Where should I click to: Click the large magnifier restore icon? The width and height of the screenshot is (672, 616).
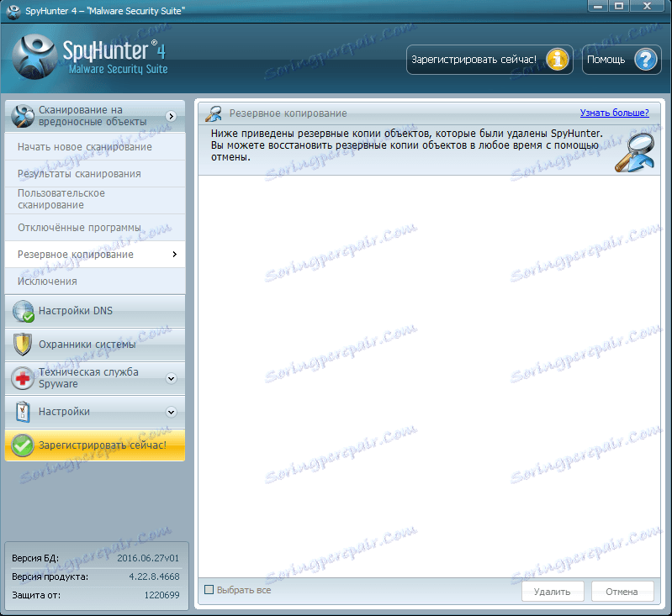tap(634, 152)
